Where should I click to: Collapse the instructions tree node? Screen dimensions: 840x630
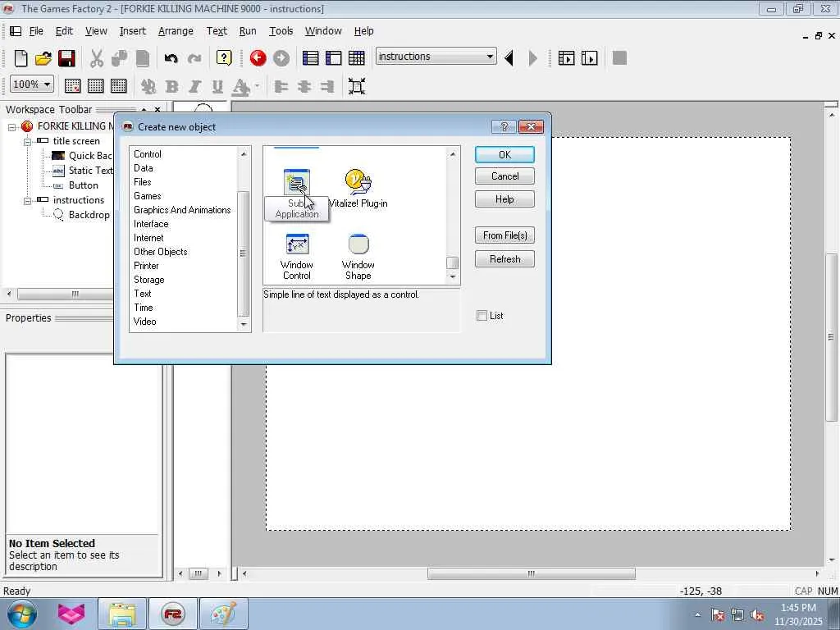pyautogui.click(x=27, y=201)
